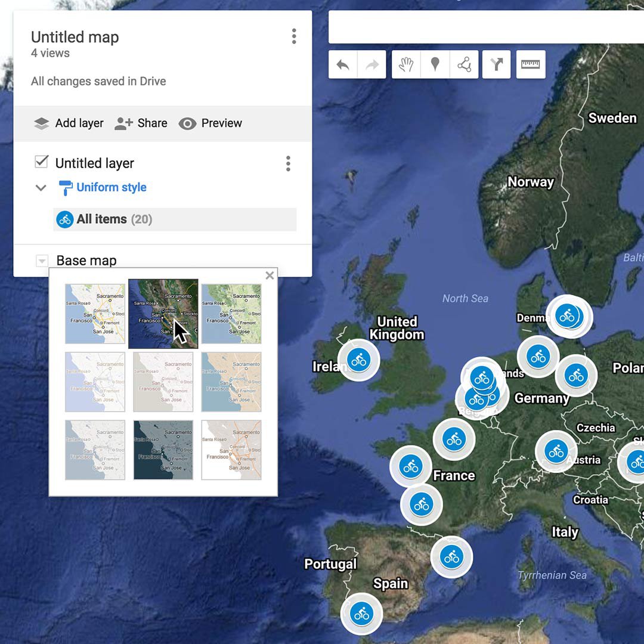Toggle the Base map dropdown arrow
This screenshot has width=644, height=644.
(x=42, y=261)
